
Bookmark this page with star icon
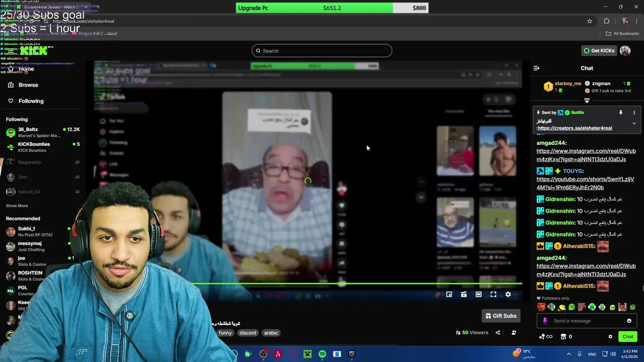tap(590, 21)
